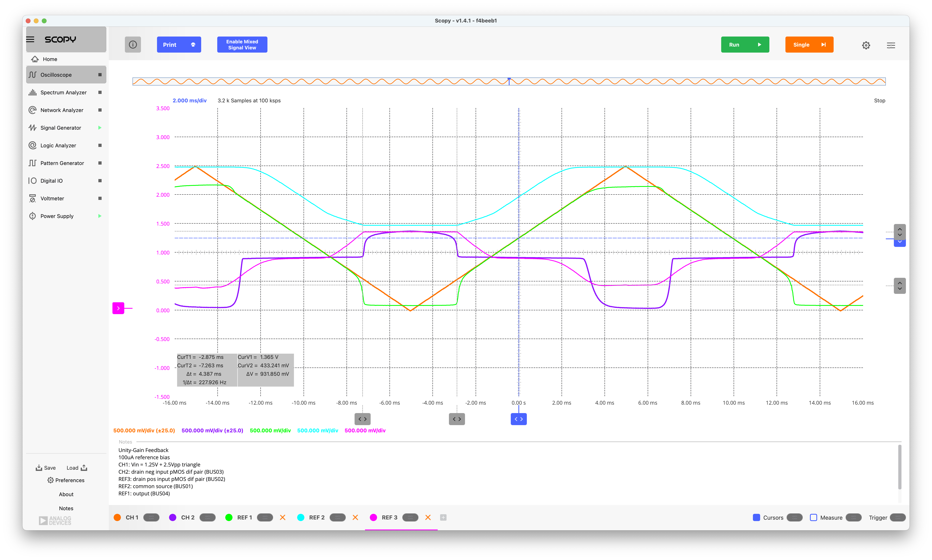
Task: Click the Power Supply icon
Action: click(x=33, y=216)
